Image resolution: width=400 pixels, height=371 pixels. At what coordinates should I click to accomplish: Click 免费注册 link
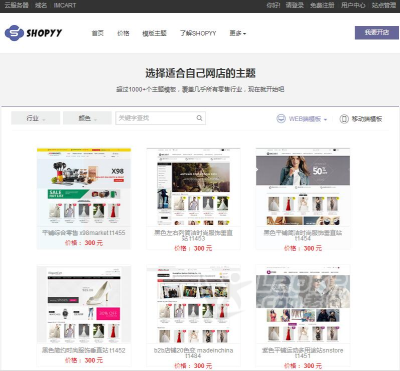coord(322,5)
